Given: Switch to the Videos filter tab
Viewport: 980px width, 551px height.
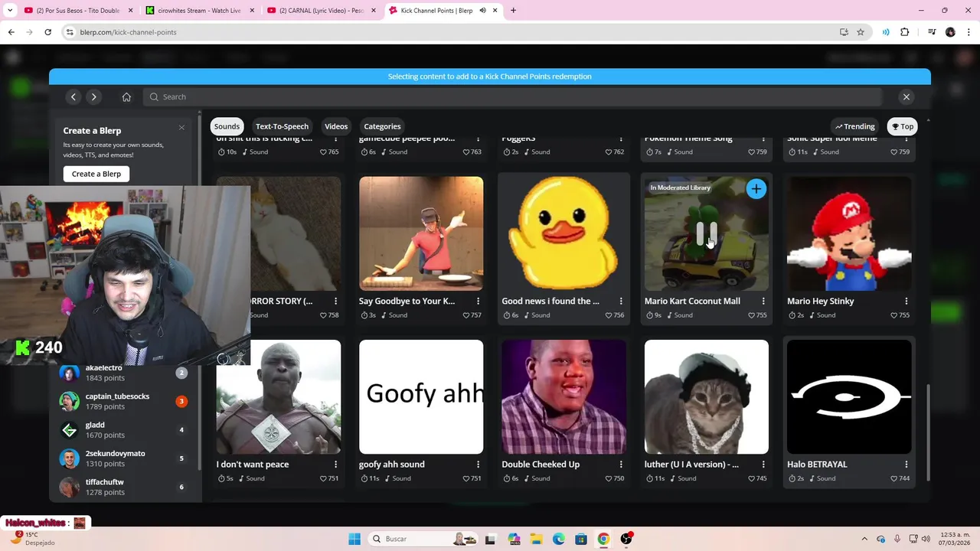Looking at the screenshot, I should point(336,126).
